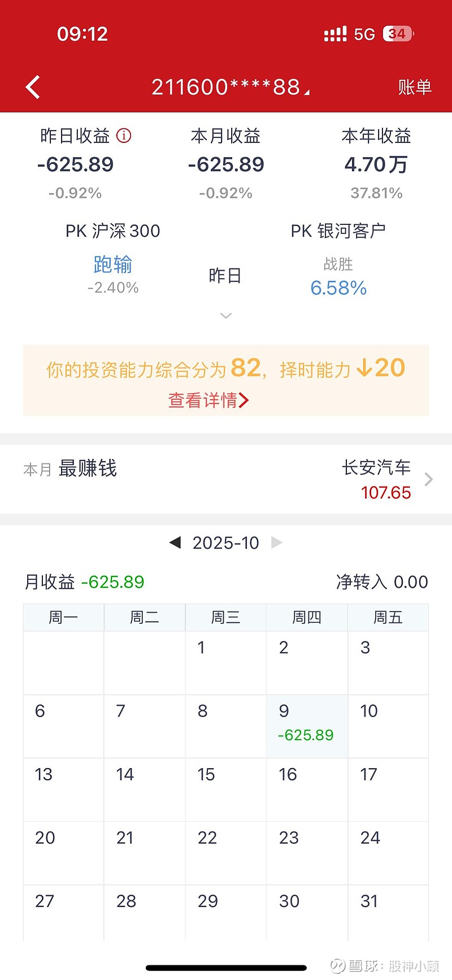Go to next month arrow
Viewport: 452px width, 980px height.
pos(277,543)
